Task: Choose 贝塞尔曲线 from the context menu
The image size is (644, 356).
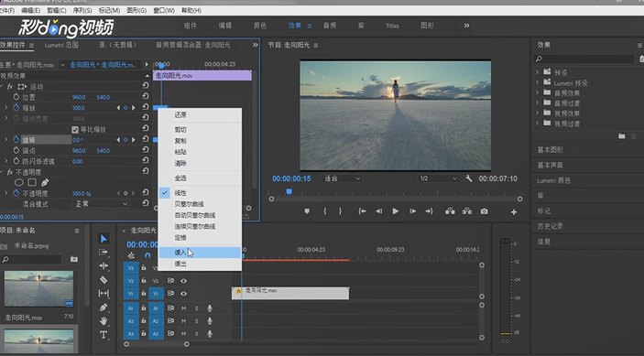Action: (x=200, y=204)
